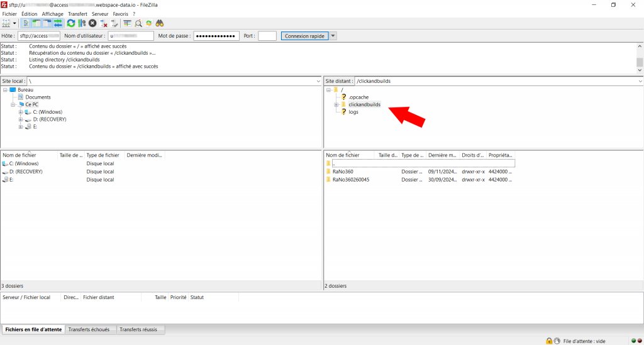Switch to the Transferts échoués tab
Image resolution: width=644 pixels, height=345 pixels.
click(89, 329)
